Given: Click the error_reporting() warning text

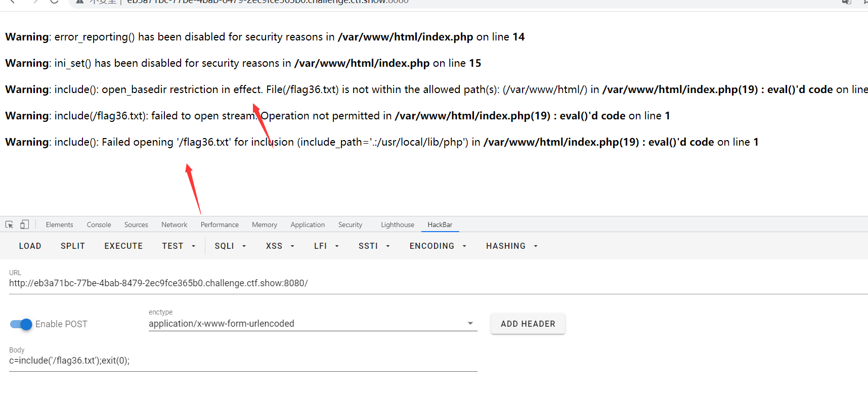Looking at the screenshot, I should [x=265, y=37].
